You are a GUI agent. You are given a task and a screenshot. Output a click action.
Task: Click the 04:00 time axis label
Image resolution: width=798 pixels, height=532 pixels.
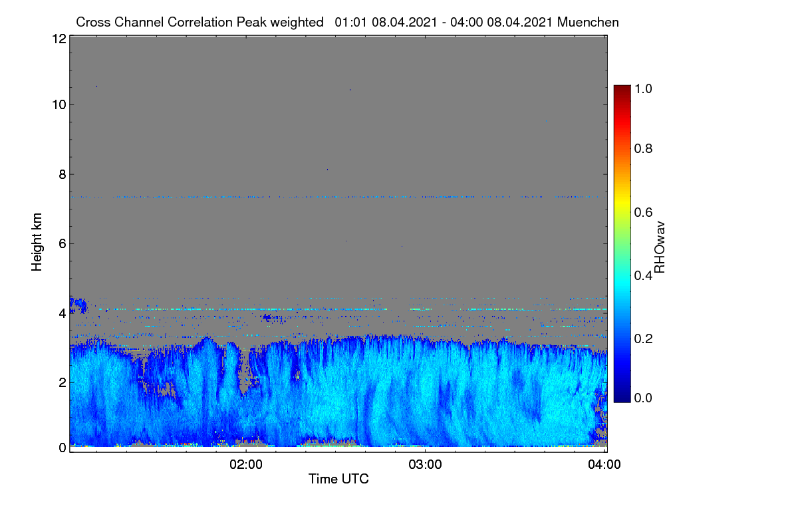604,465
